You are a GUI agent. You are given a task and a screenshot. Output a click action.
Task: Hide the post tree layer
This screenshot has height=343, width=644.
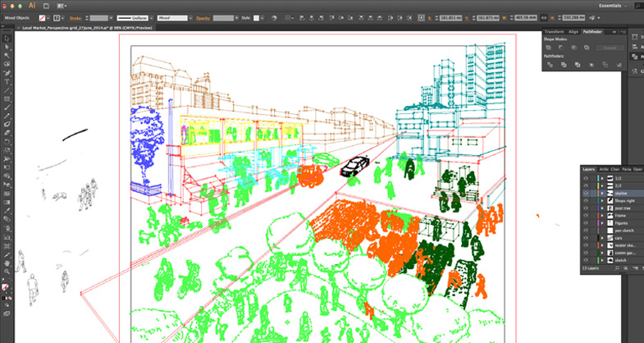(x=586, y=208)
